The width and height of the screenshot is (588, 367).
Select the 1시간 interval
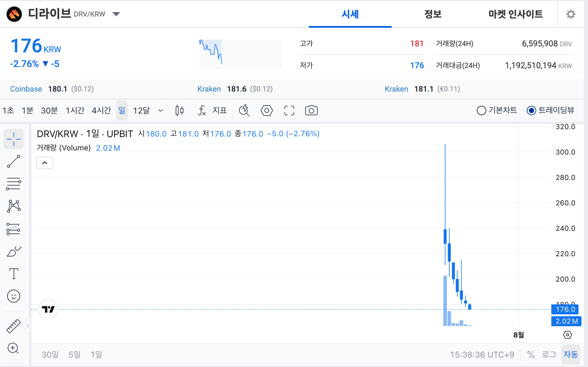[75, 110]
